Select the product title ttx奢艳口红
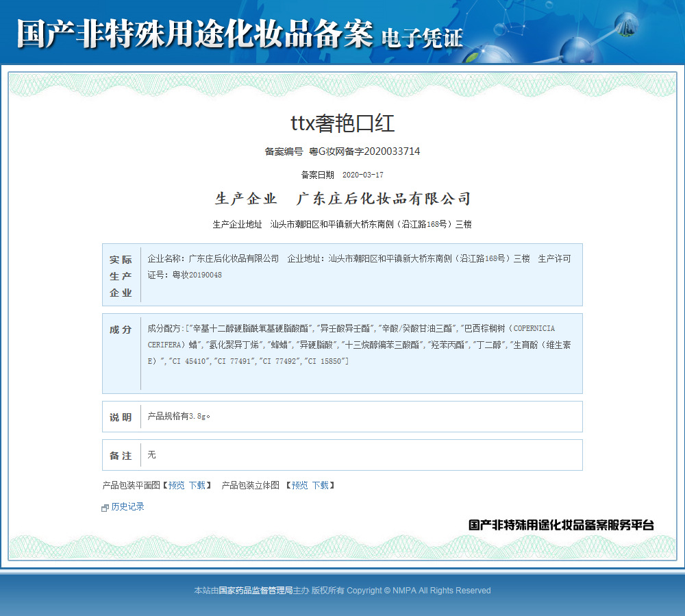685x616 pixels. point(342,123)
